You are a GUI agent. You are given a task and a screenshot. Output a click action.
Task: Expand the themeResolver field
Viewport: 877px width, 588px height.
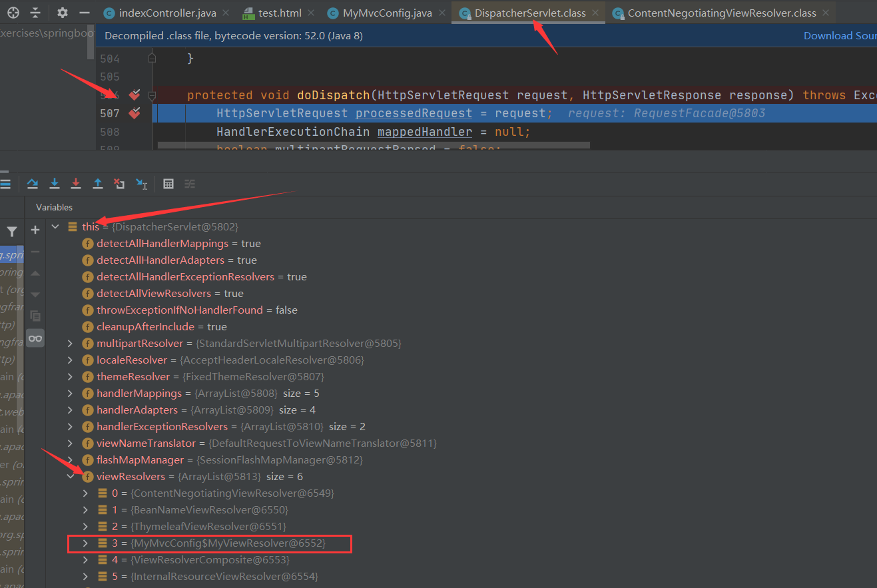70,377
